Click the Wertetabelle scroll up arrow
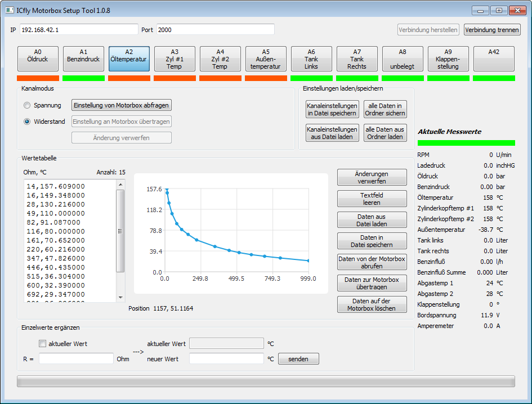 click(x=120, y=185)
